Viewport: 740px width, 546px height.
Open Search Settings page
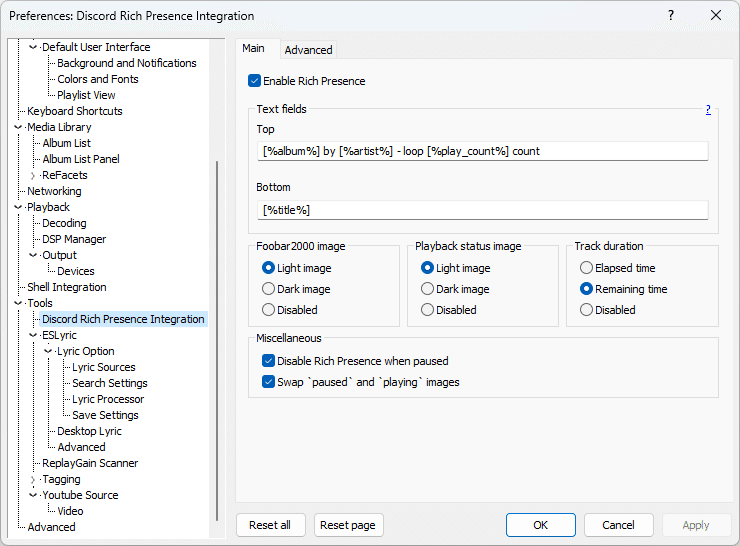[x=109, y=383]
